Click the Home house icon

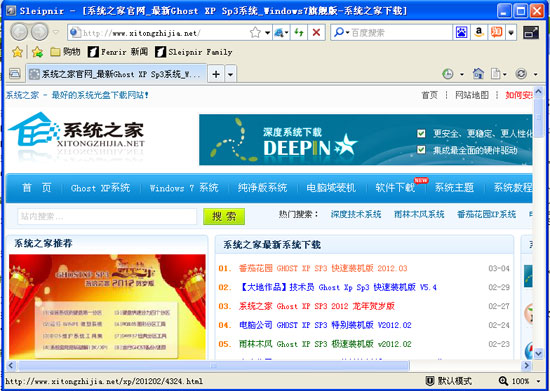tap(478, 74)
